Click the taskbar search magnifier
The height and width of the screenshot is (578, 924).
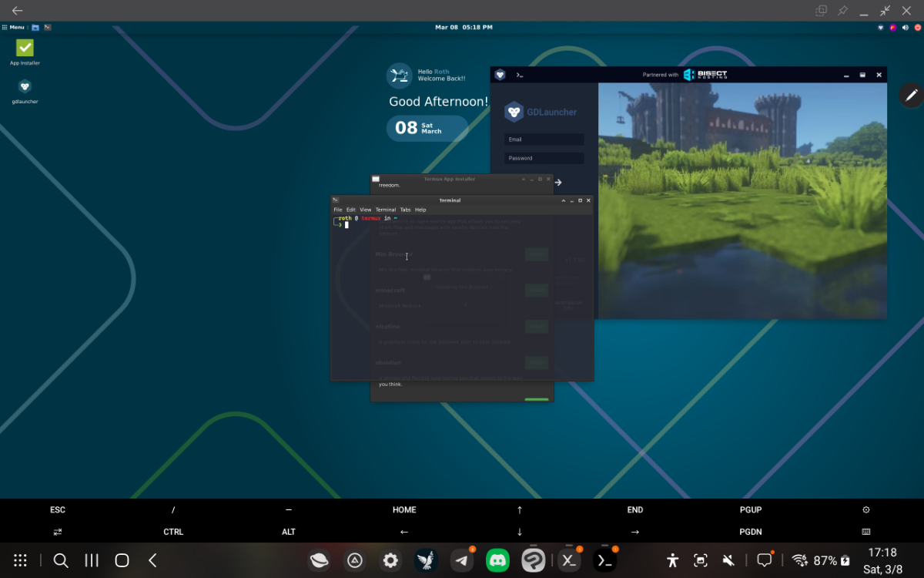[x=61, y=561]
